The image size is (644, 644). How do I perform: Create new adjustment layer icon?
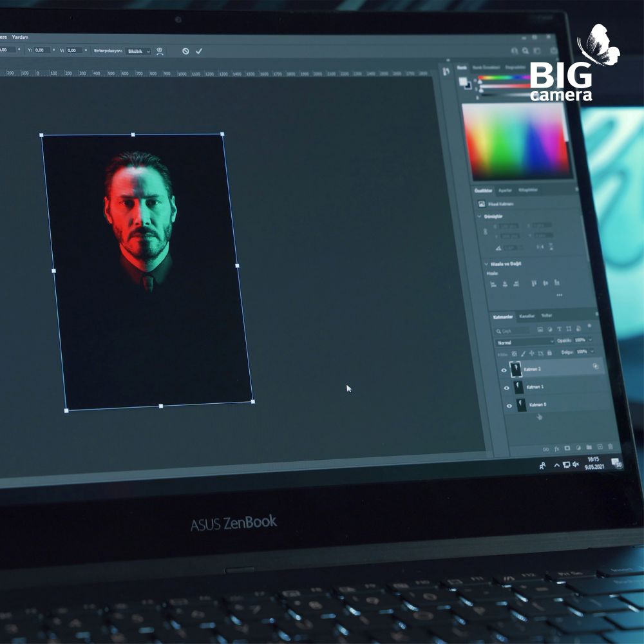click(578, 448)
